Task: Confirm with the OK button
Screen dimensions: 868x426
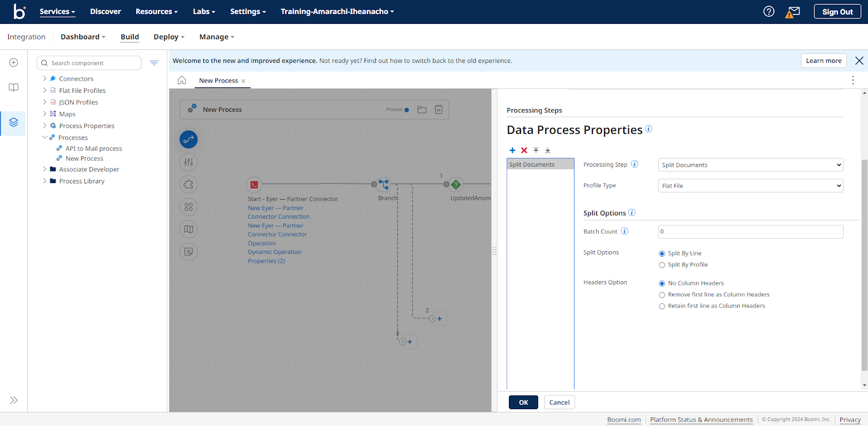Action: click(524, 402)
